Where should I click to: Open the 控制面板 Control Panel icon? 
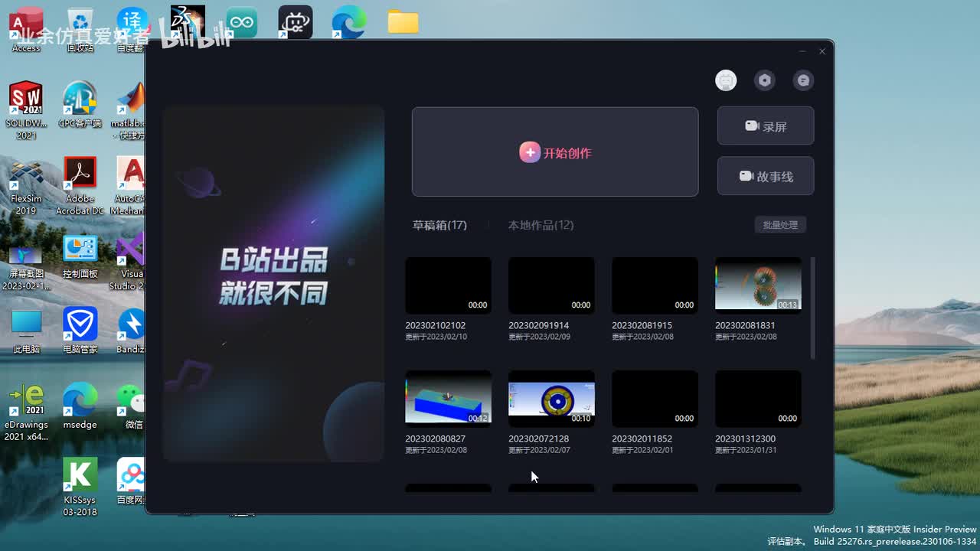point(80,256)
